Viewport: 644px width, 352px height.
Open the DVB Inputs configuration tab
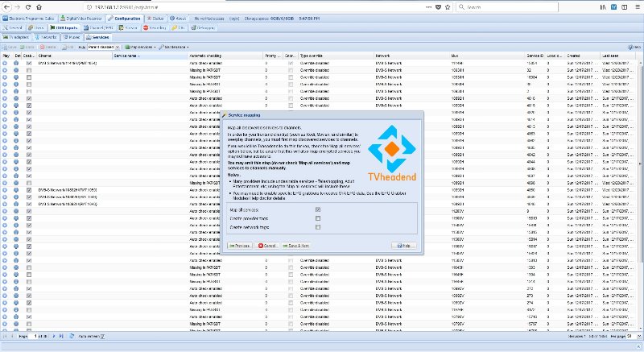pos(64,28)
